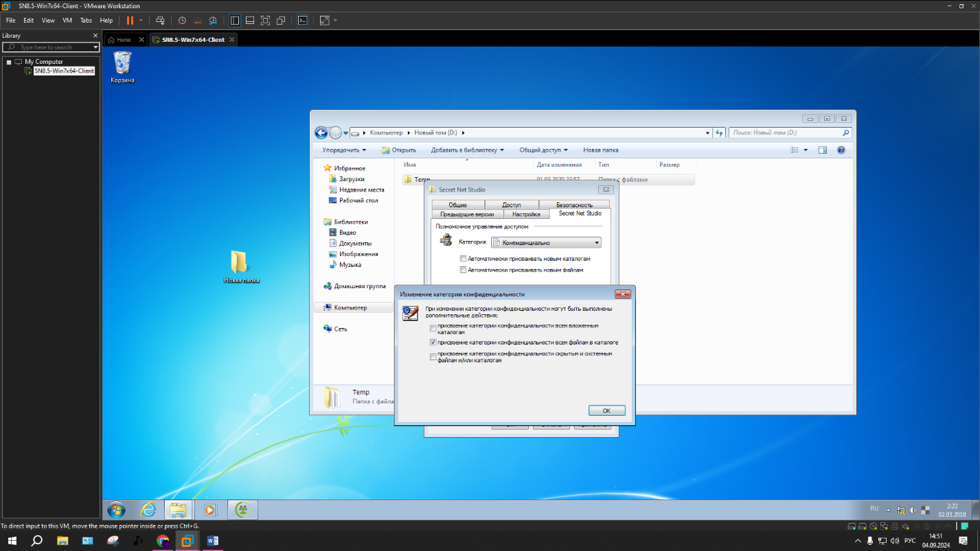Viewport: 980px width, 551px height.
Task: Select SN8.5-Win7x64-Client in Library tree
Action: 64,71
